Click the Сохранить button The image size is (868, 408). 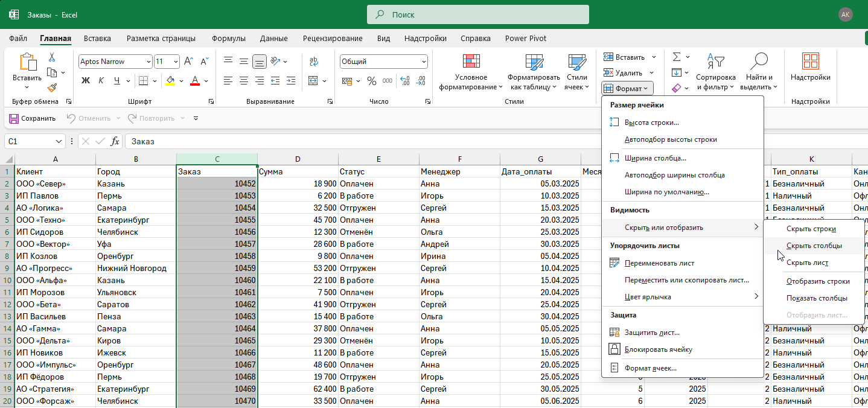tap(33, 118)
